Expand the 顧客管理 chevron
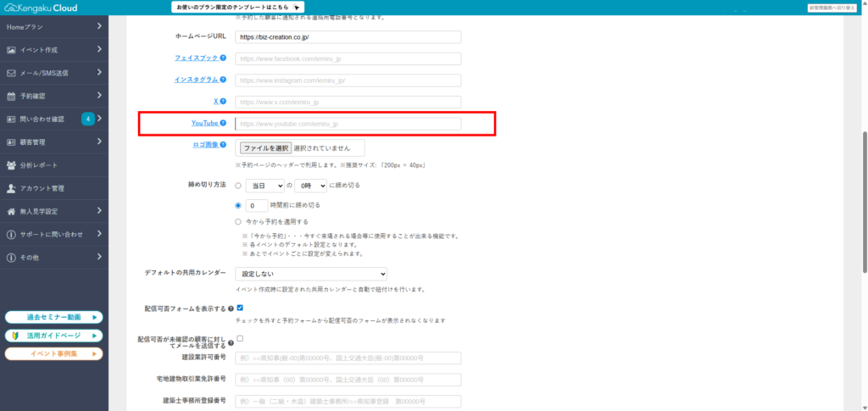Image resolution: width=868 pixels, height=411 pixels. 99,142
